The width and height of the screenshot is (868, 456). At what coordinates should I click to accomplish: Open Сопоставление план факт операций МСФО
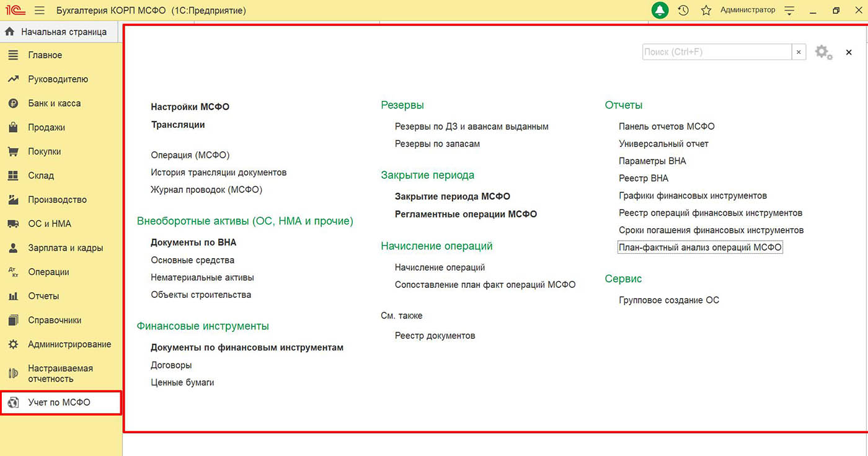coord(485,285)
